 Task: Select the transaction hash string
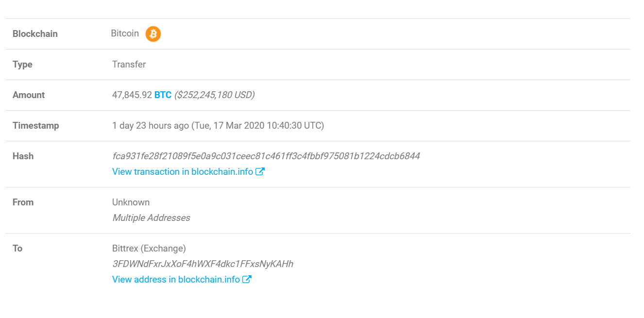pyautogui.click(x=266, y=156)
